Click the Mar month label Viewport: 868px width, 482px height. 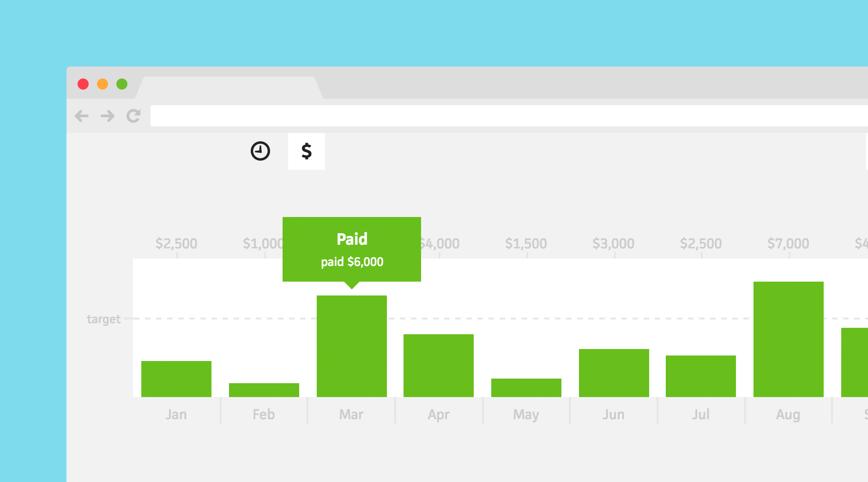pos(351,414)
